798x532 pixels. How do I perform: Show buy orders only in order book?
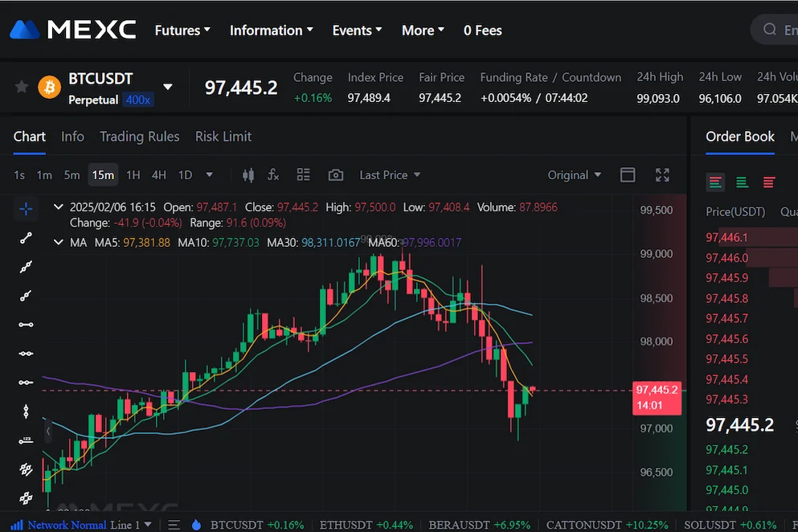[742, 182]
